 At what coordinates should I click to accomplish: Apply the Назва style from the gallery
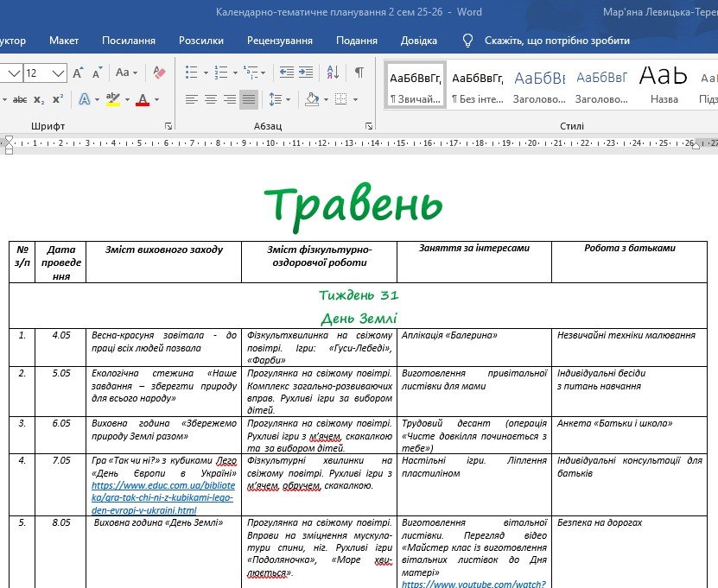664,85
